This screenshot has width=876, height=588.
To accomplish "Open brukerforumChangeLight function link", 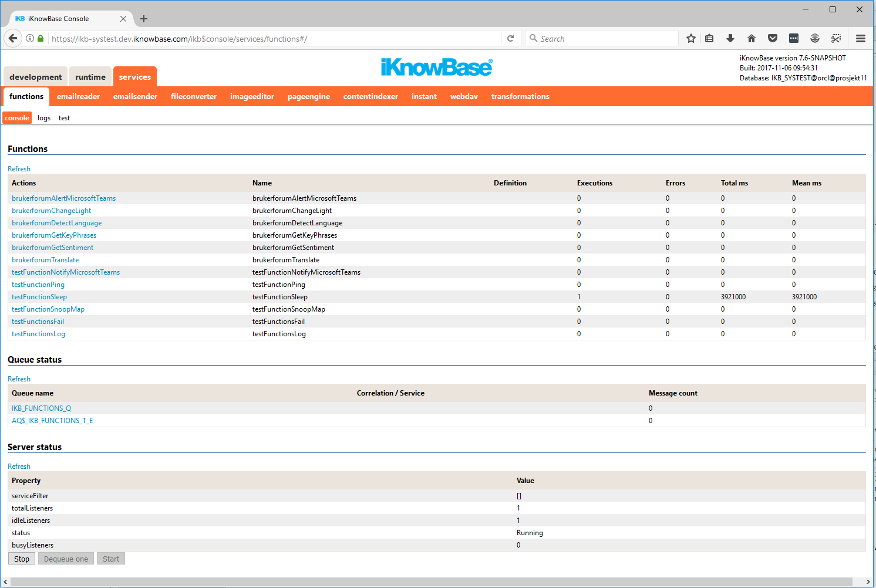I will 51,211.
